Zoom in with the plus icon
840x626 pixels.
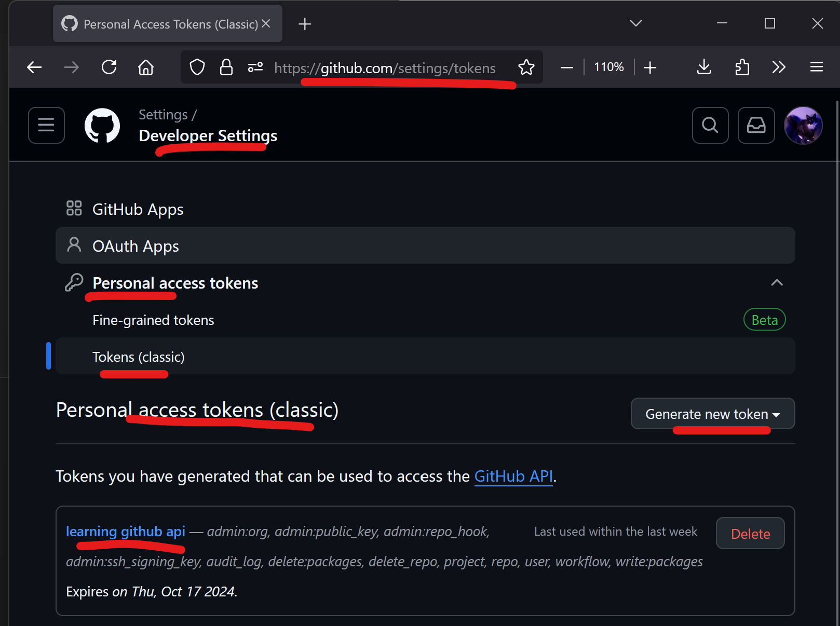click(650, 67)
